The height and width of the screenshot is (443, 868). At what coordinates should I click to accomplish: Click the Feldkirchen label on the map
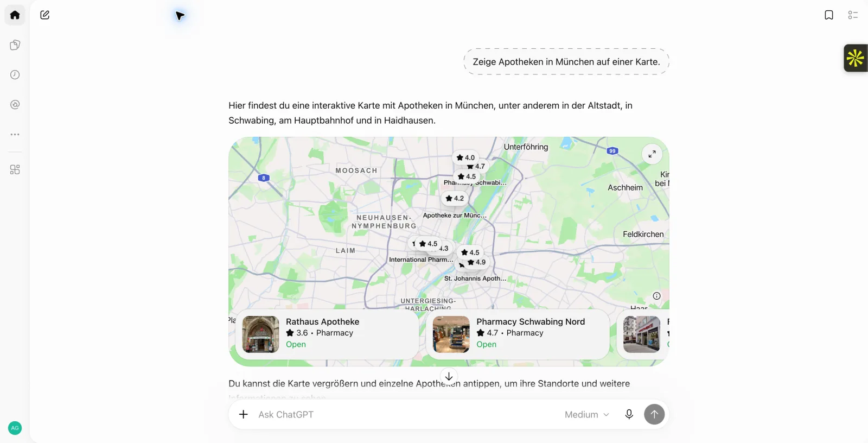point(643,235)
